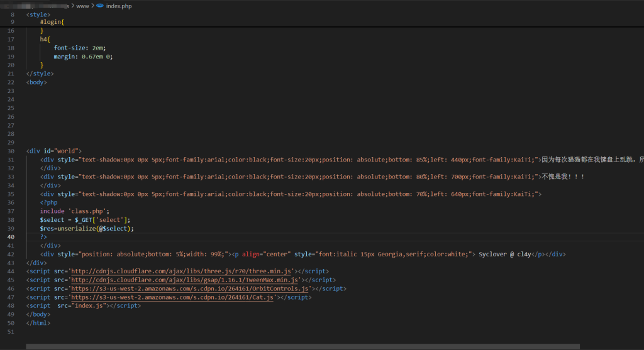Screen dimensions: 644x350
Task: Open the www breadcrumb folder
Action: point(82,6)
